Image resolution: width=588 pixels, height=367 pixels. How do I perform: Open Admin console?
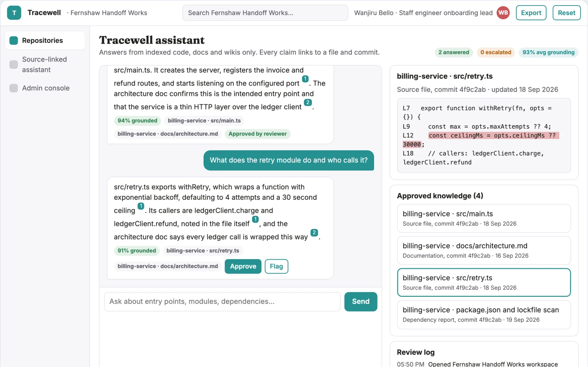45,88
